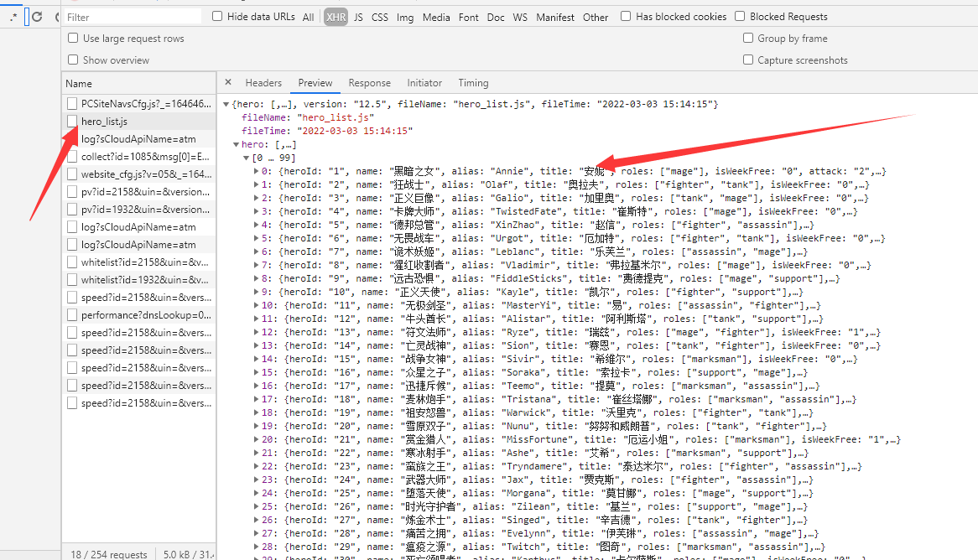Enable the Hide data URLs checkbox
Image resolution: width=978 pixels, height=560 pixels.
point(216,17)
